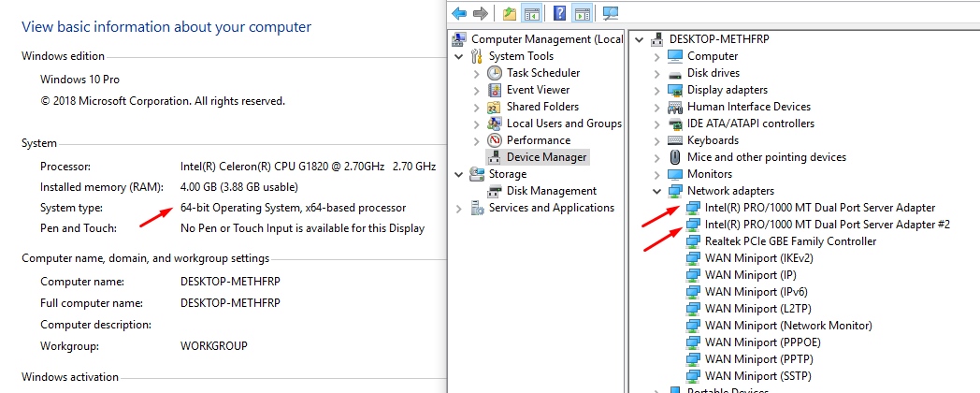
Task: Click the Performance icon in tree
Action: click(x=495, y=140)
